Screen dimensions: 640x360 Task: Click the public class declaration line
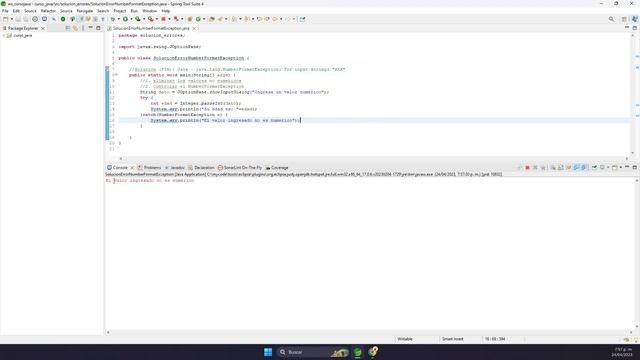184,58
